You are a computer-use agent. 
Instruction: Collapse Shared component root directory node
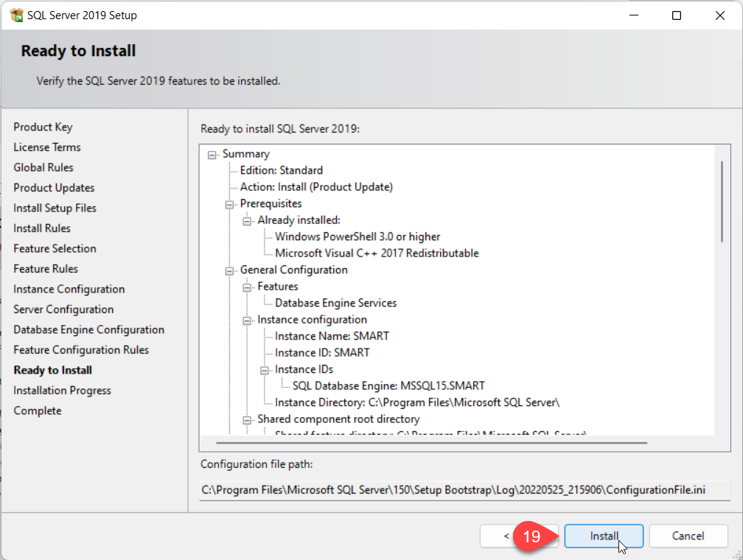[247, 420]
